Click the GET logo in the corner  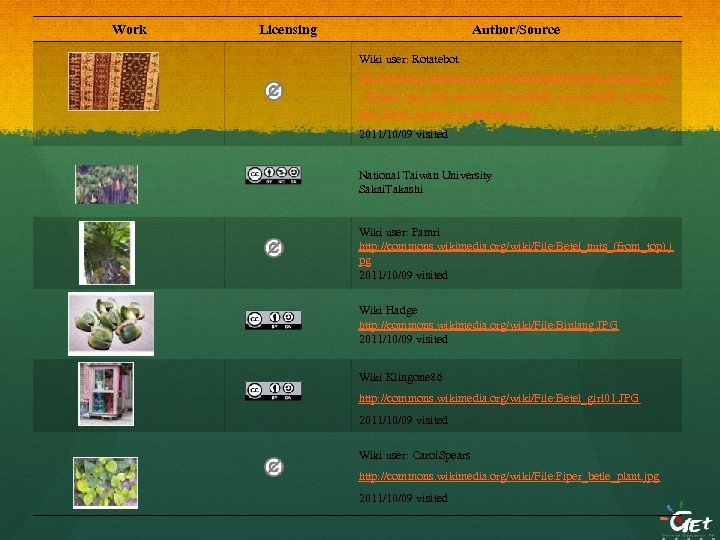click(686, 520)
